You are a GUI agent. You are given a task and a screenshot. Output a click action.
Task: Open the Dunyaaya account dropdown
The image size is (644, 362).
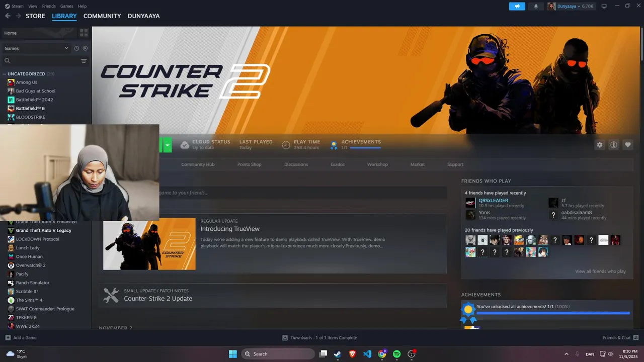coord(571,6)
